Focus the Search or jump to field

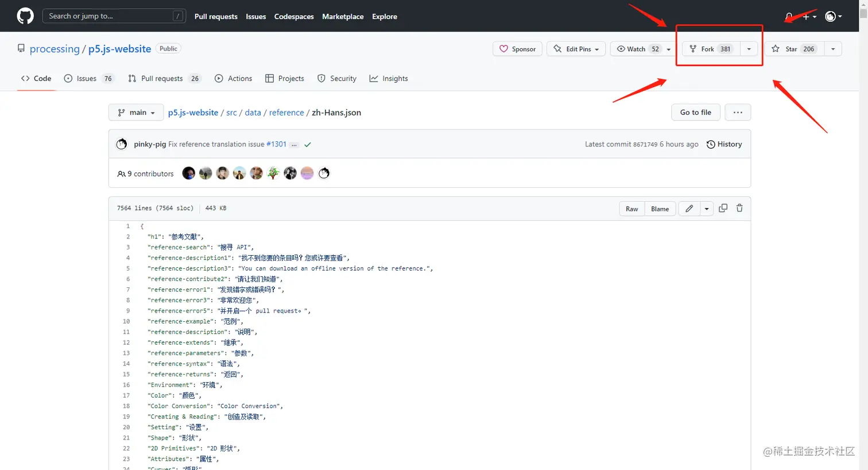coord(114,16)
